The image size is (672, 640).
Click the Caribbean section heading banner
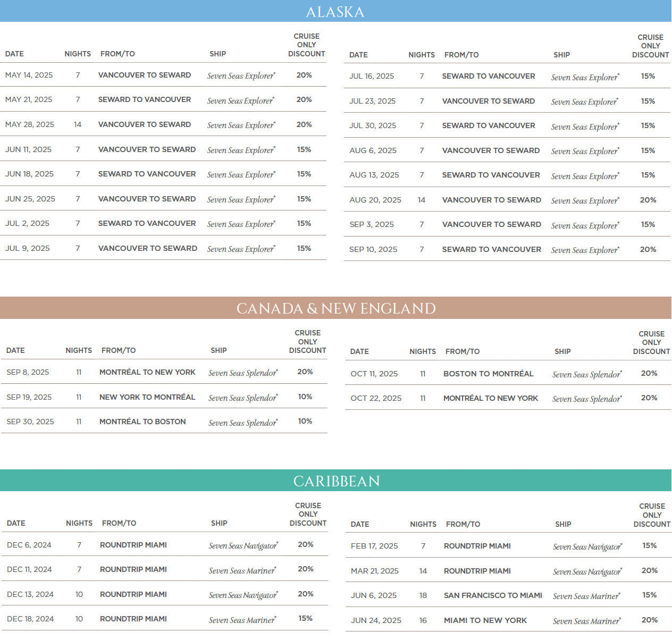[335, 481]
